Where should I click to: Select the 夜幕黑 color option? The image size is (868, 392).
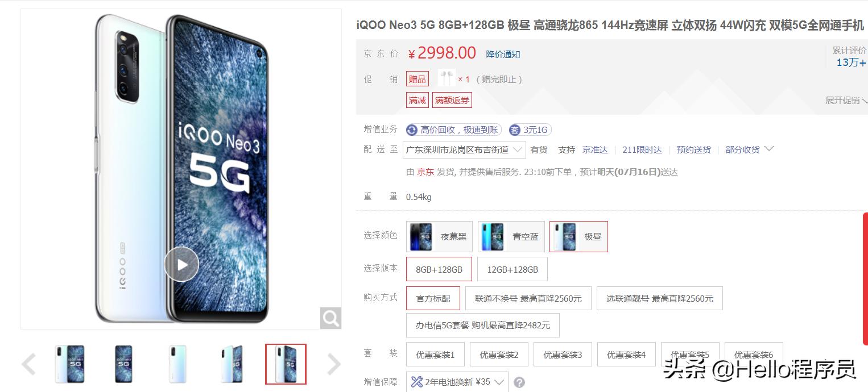pos(439,236)
